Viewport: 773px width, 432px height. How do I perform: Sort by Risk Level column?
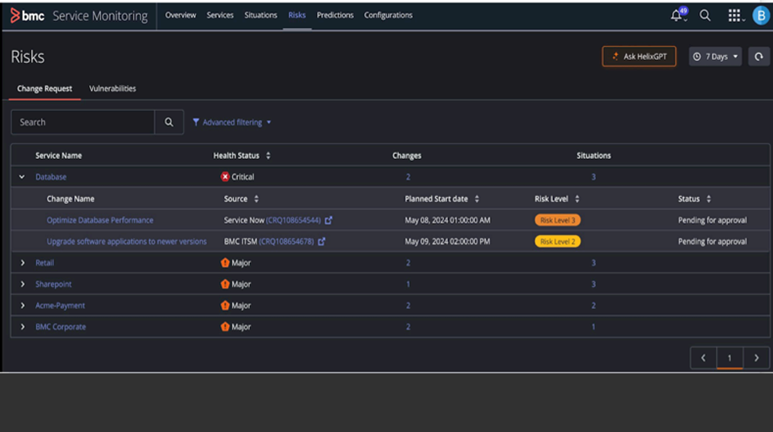578,199
